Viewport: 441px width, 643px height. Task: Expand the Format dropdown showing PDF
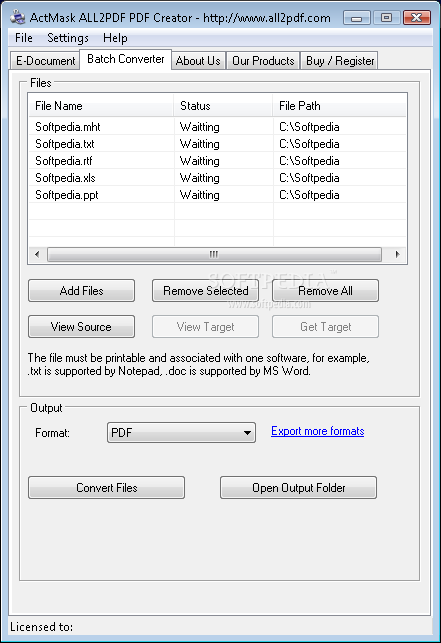tap(181, 433)
